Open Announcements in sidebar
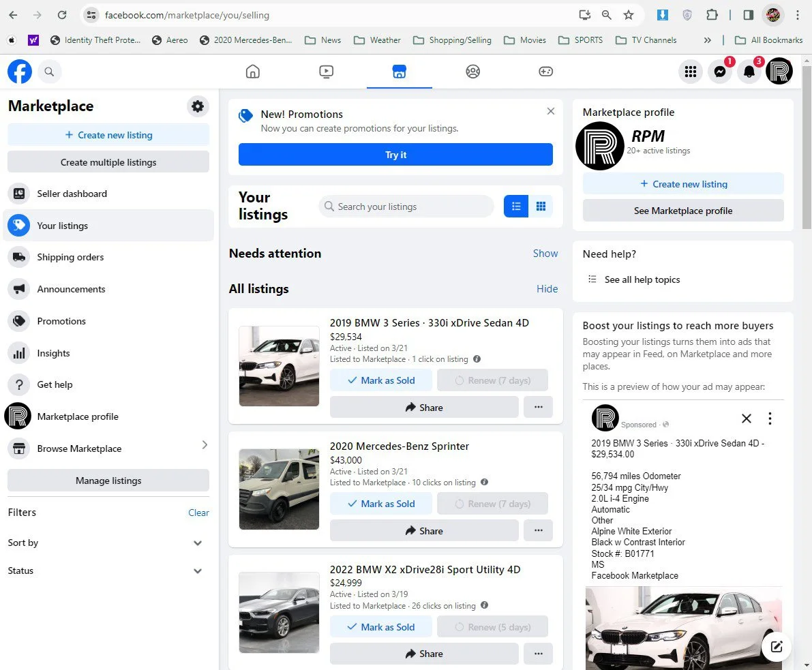 [x=108, y=289]
